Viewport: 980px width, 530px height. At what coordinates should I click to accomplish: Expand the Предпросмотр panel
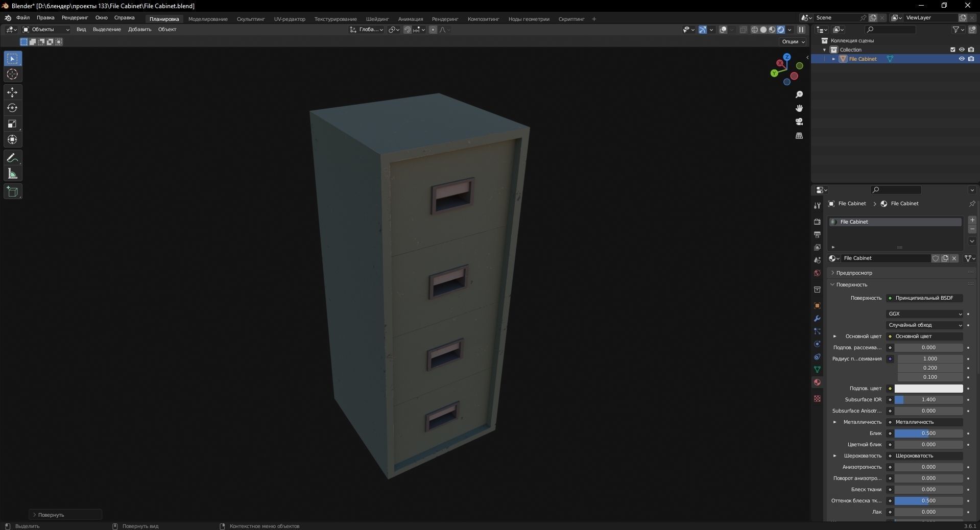[832, 273]
